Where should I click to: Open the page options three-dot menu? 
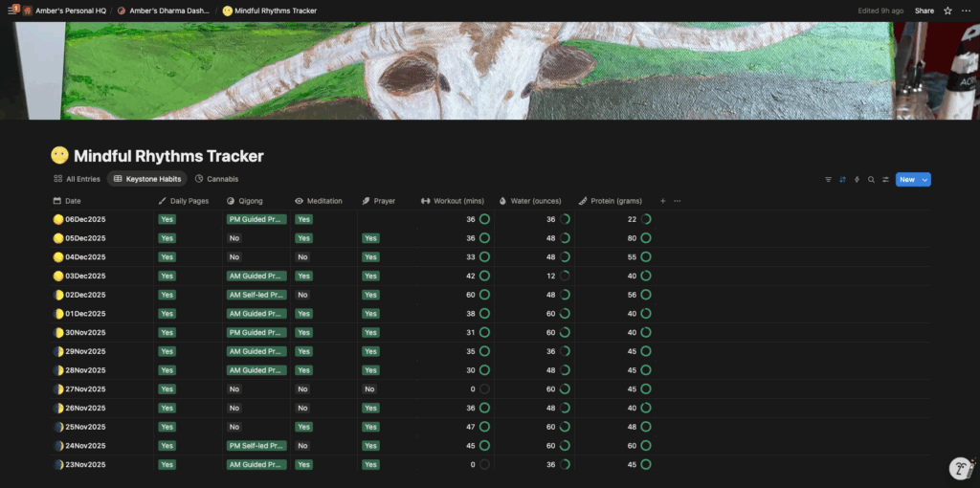click(x=965, y=11)
